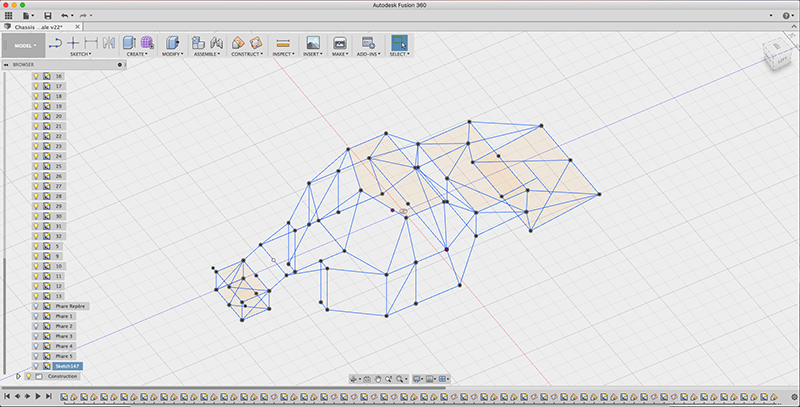
Task: Click the Insert image icon
Action: tap(312, 43)
